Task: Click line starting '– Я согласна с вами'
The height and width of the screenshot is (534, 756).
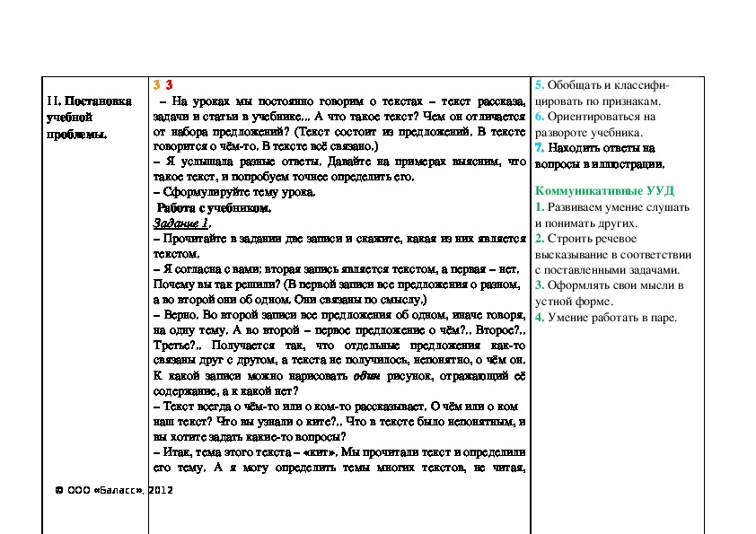Action: (x=337, y=269)
